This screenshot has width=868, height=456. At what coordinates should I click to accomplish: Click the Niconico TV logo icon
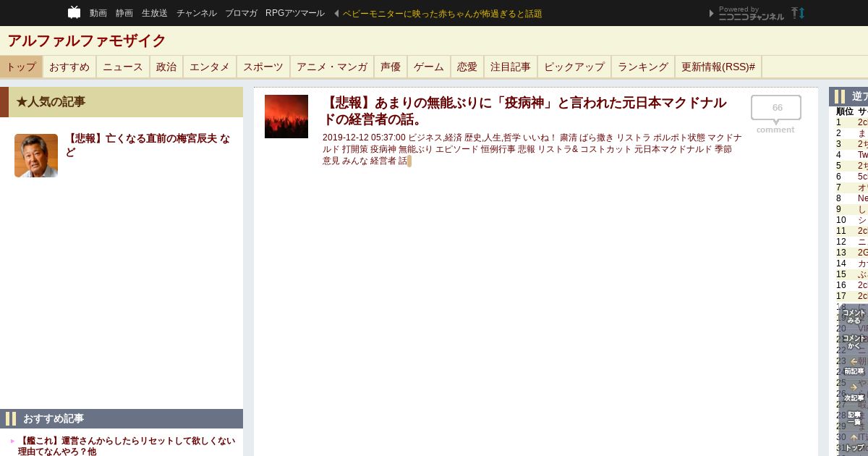(x=74, y=12)
